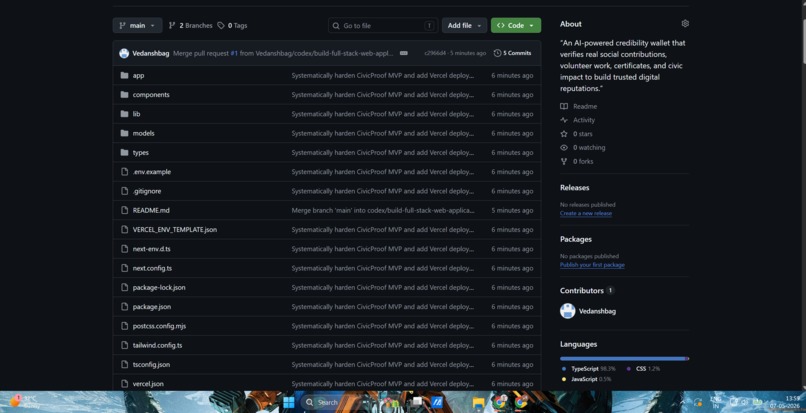Open TypeScript language link
The height and width of the screenshot is (413, 806).
pyautogui.click(x=589, y=369)
